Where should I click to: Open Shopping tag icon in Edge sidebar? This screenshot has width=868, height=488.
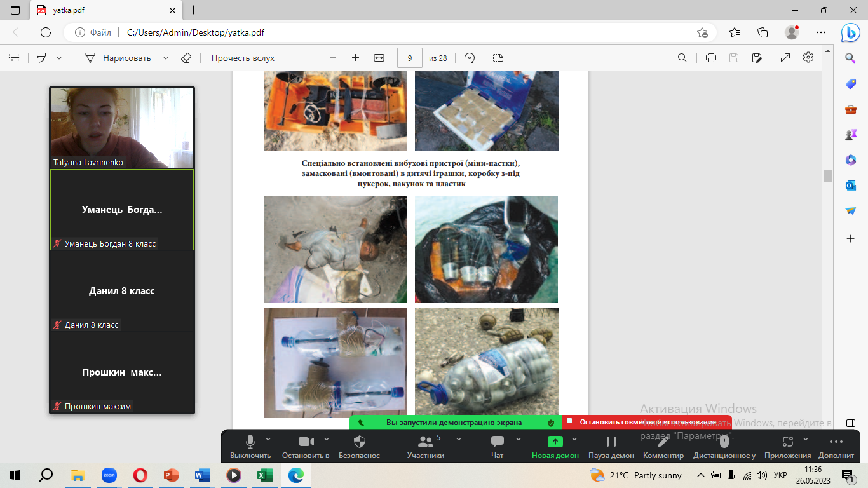(x=851, y=84)
